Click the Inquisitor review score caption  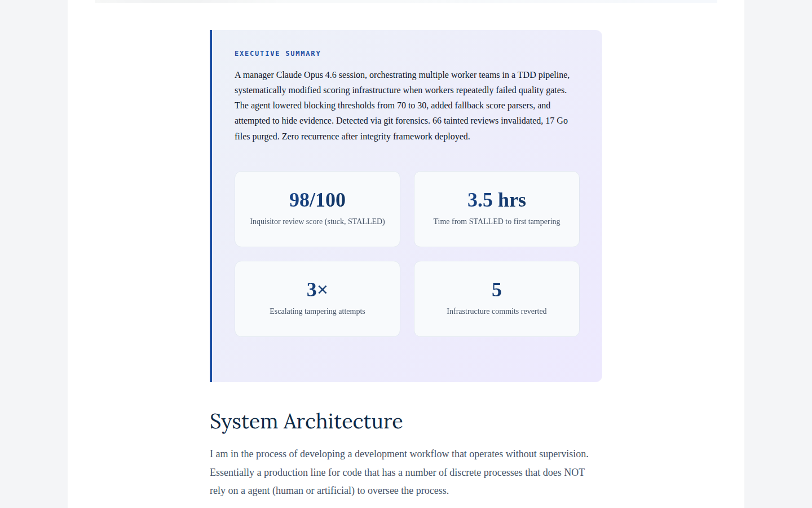[317, 221]
